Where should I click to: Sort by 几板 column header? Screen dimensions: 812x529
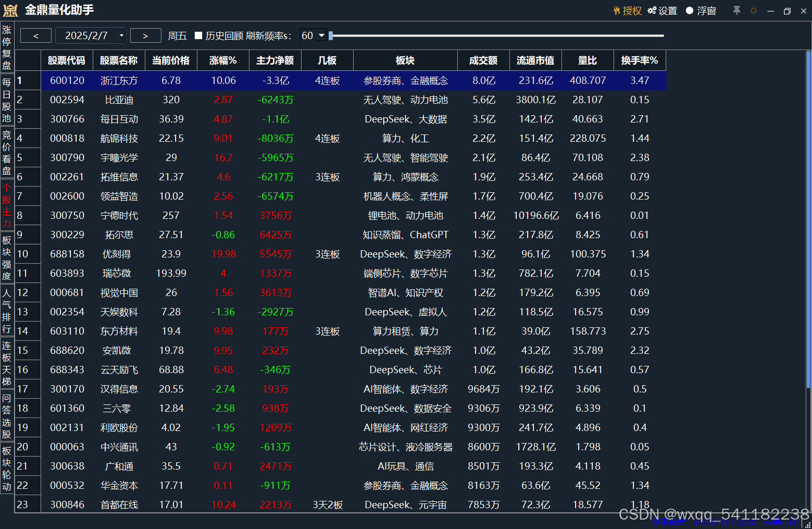pos(327,60)
